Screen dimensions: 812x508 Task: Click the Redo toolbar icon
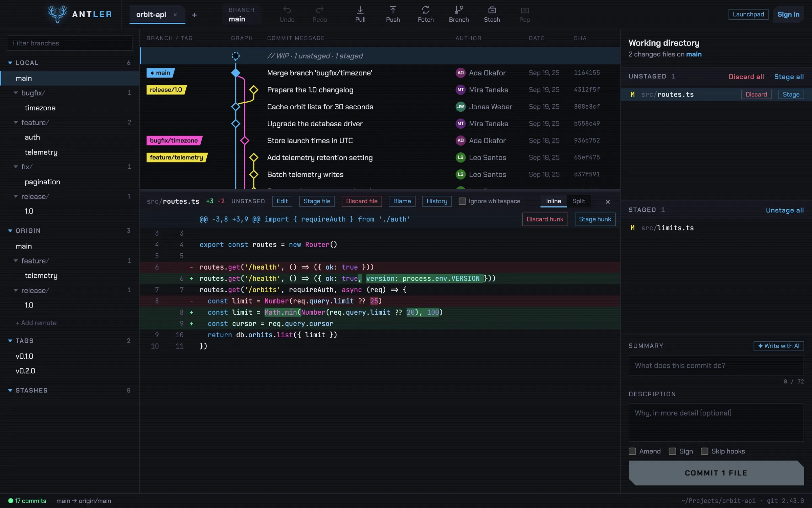pyautogui.click(x=319, y=14)
